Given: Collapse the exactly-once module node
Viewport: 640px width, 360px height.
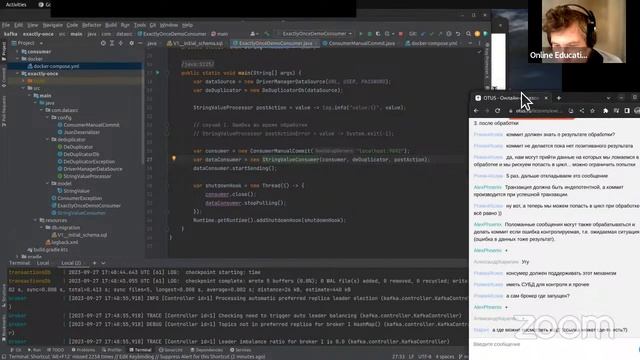Looking at the screenshot, I should point(18,73).
